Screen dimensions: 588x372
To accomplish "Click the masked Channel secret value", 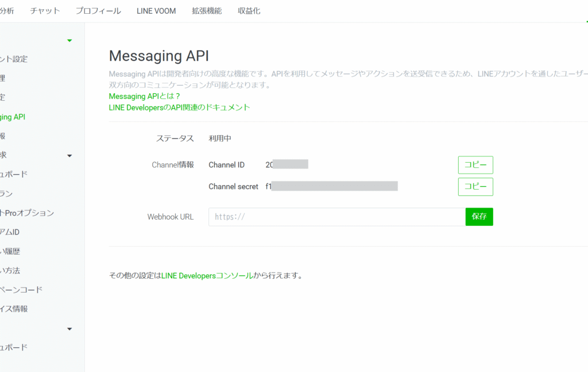I will 332,186.
